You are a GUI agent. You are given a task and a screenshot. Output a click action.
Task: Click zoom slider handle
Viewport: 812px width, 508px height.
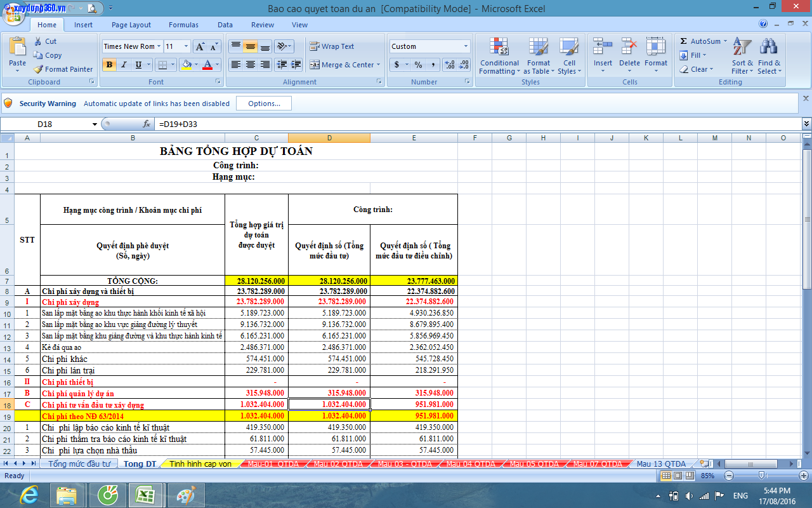pyautogui.click(x=762, y=475)
